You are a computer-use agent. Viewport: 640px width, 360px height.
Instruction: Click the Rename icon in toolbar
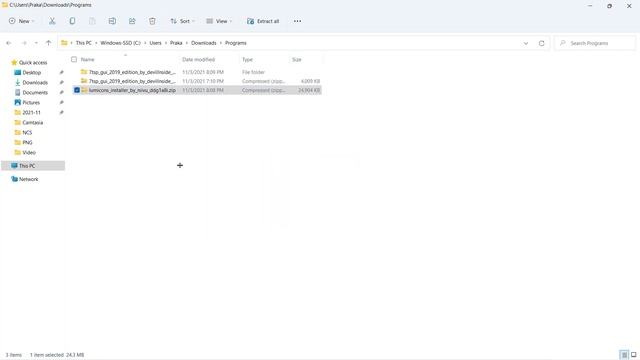(112, 21)
